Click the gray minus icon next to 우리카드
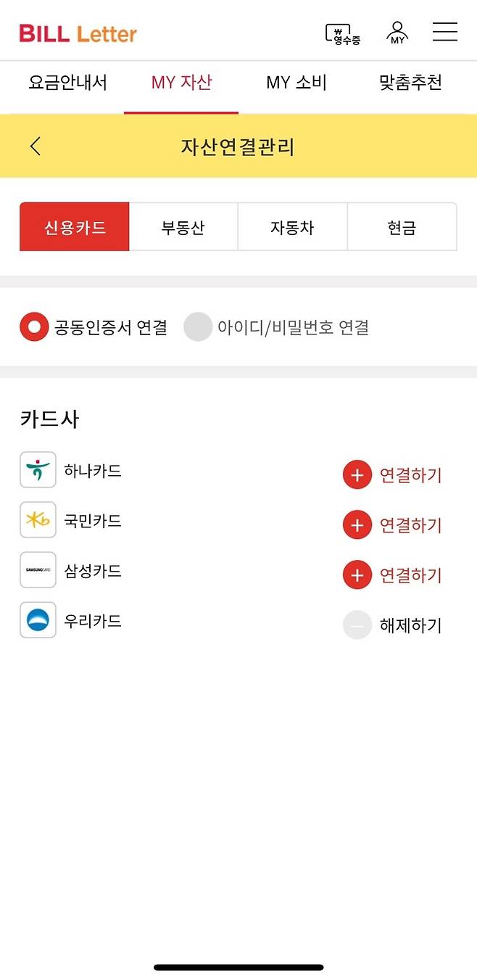The height and width of the screenshot is (980, 477). [356, 625]
